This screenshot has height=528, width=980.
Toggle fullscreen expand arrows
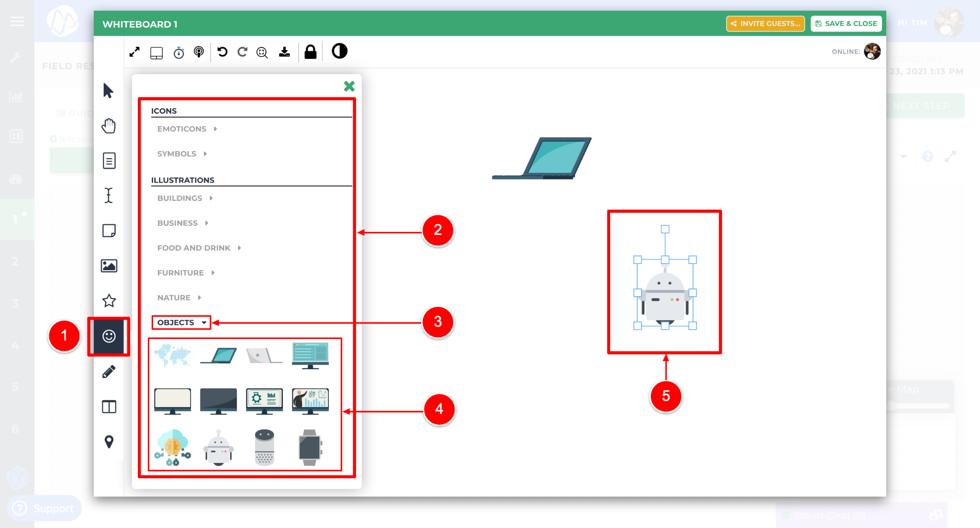click(x=134, y=52)
